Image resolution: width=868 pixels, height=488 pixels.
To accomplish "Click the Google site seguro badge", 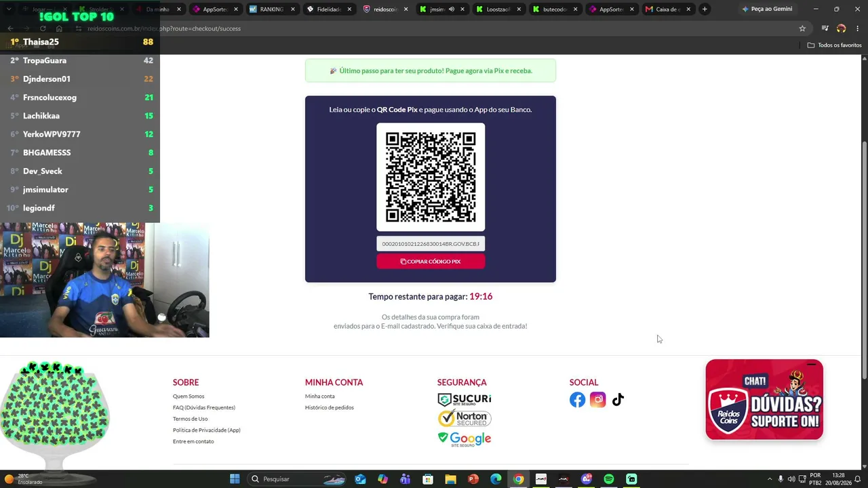I will click(x=465, y=439).
